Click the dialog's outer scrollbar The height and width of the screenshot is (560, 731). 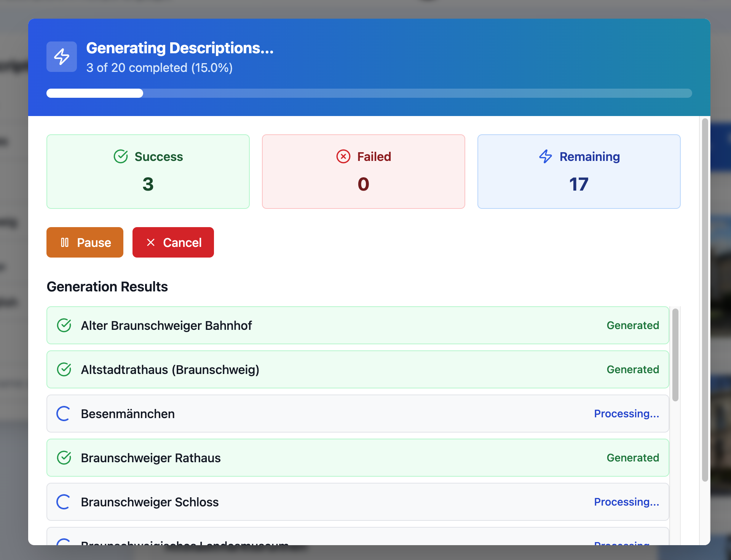[705, 300]
